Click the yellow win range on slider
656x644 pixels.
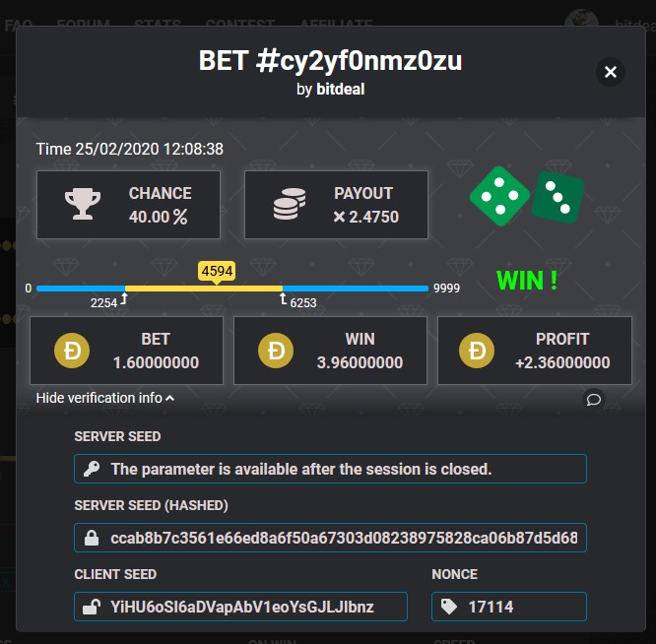pos(204,289)
